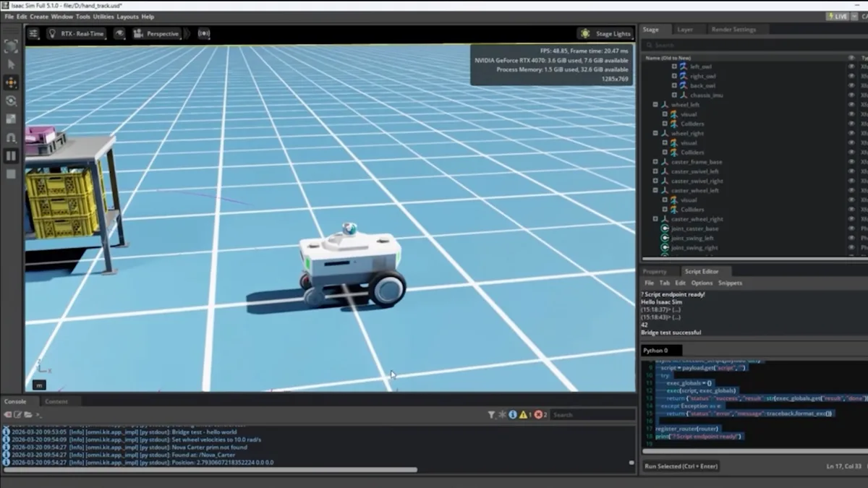Toggle visibility eye for wheel_left
The height and width of the screenshot is (488, 868).
tap(851, 105)
